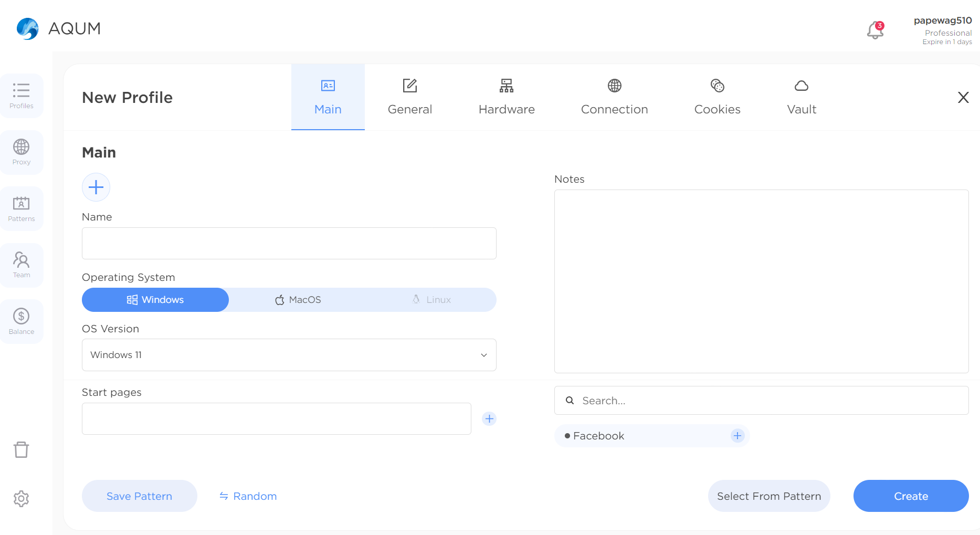
Task: Open the Balance sidebar section
Action: [22, 321]
